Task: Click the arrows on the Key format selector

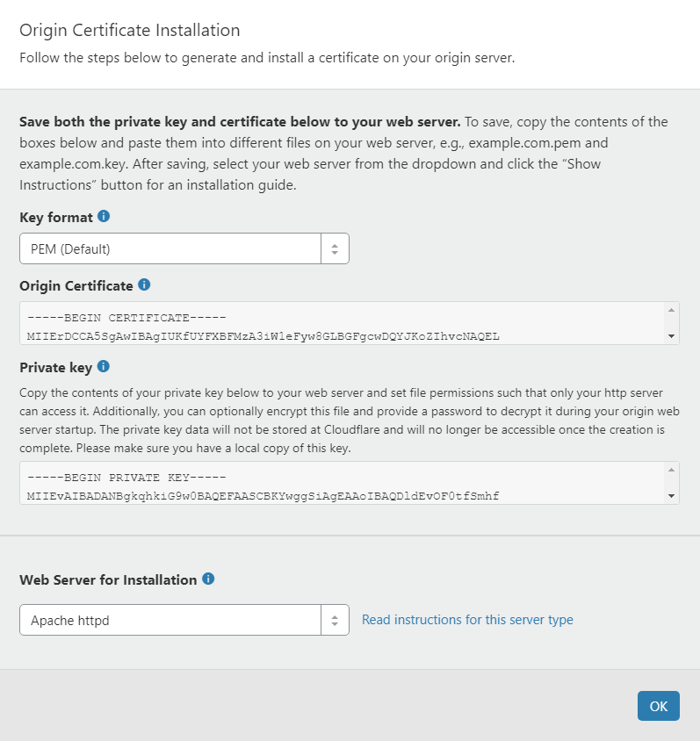Action: (x=335, y=248)
